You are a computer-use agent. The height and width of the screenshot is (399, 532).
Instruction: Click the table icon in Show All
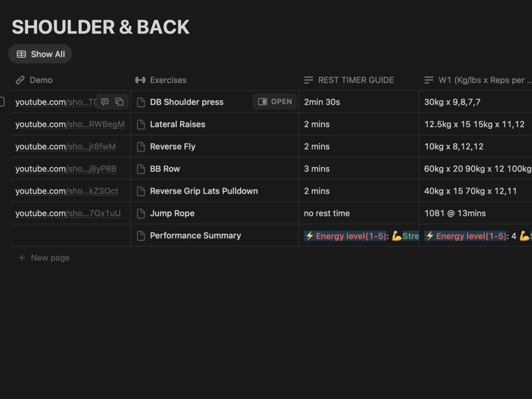click(x=21, y=54)
